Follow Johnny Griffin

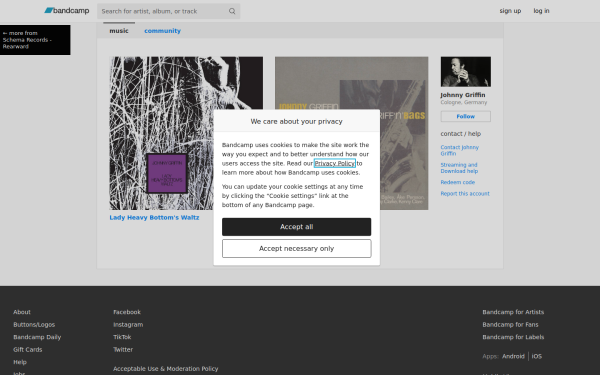[x=465, y=116]
